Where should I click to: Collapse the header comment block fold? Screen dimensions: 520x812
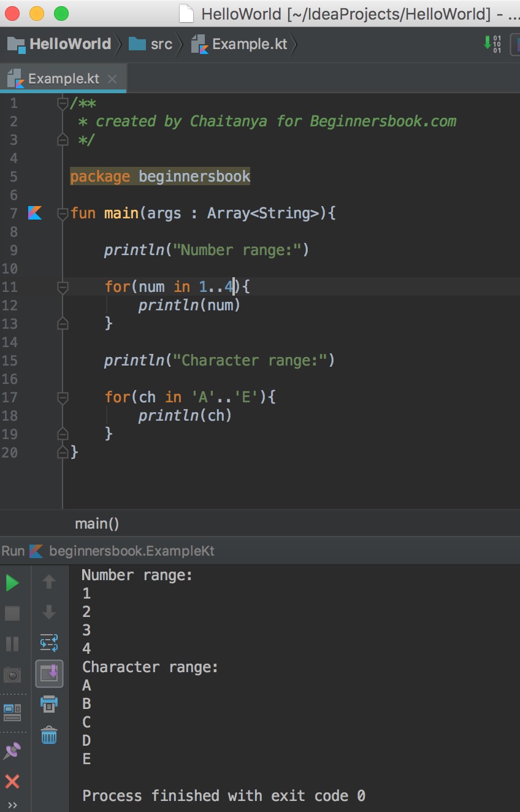[62, 103]
